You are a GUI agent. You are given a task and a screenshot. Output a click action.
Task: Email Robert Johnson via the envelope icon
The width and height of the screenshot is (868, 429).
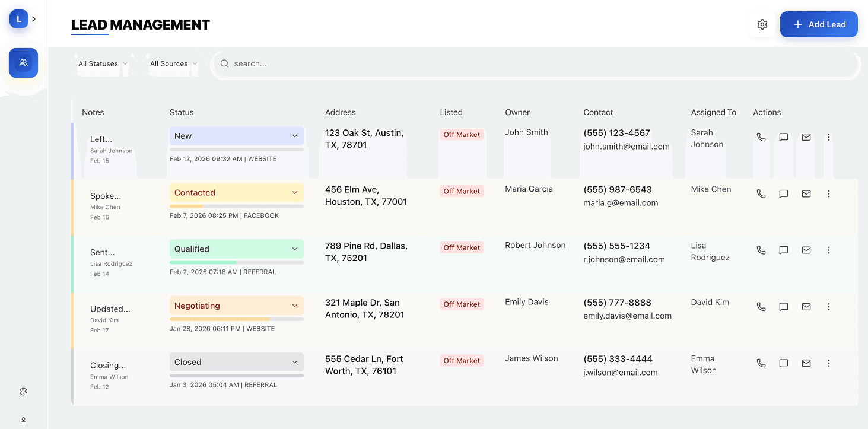(x=806, y=250)
